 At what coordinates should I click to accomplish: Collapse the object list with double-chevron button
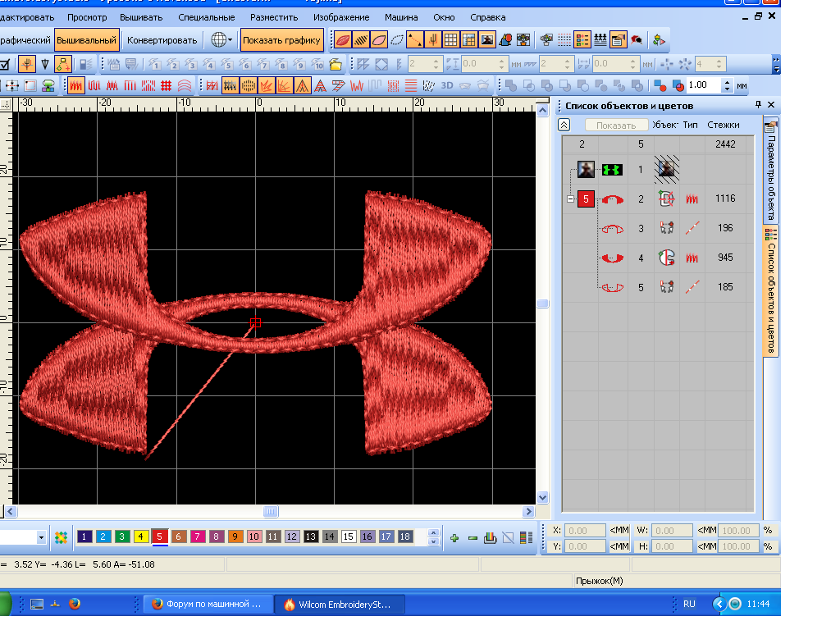click(x=564, y=125)
